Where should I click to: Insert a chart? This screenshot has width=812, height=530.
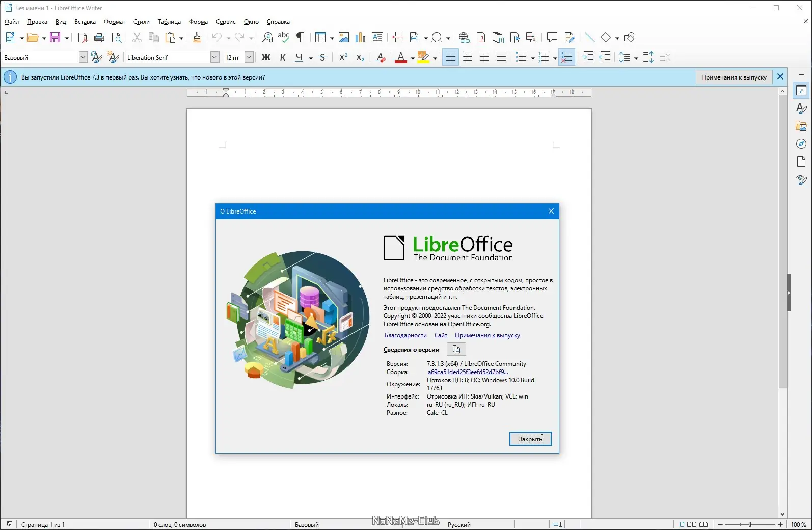coord(361,37)
